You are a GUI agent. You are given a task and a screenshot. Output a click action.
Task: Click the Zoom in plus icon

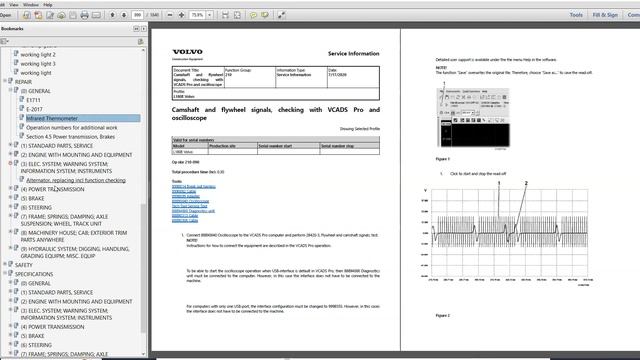181,15
